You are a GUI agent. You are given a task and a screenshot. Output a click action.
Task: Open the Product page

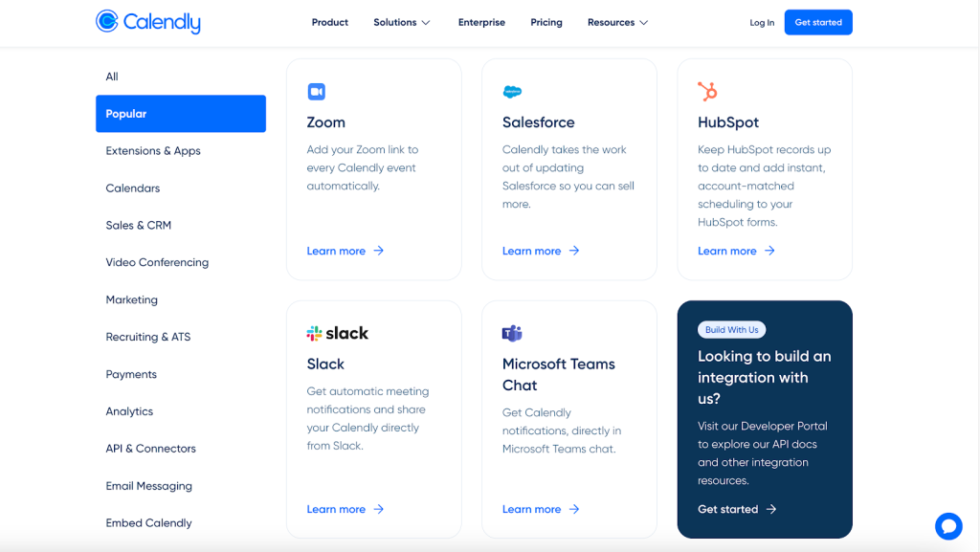330,22
